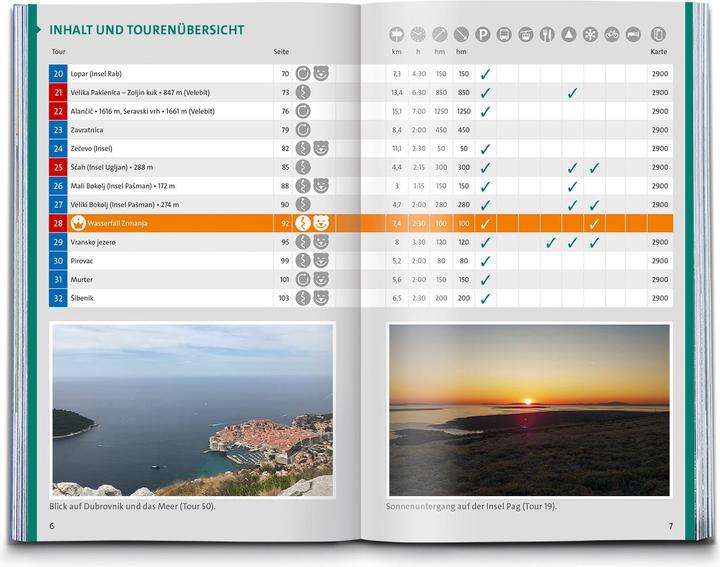Open the Lopar (Insel Rab) tour entry
The height and width of the screenshot is (567, 720).
[96, 73]
